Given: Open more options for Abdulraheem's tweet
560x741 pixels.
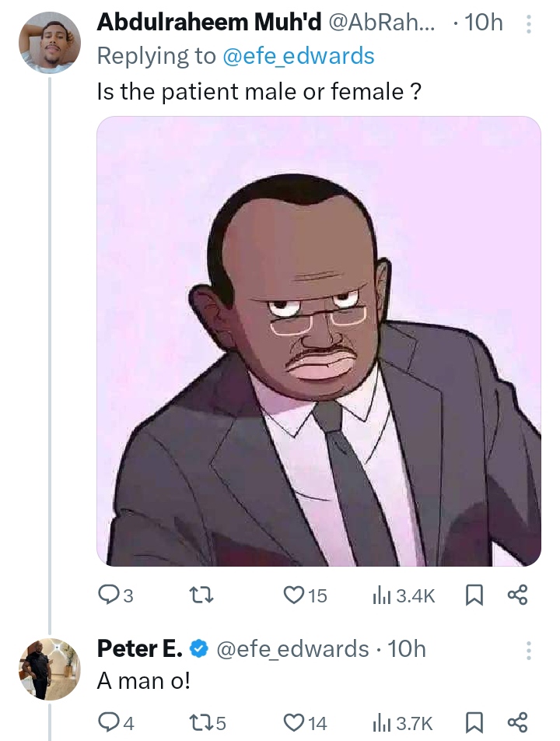Looking at the screenshot, I should pos(529,25).
